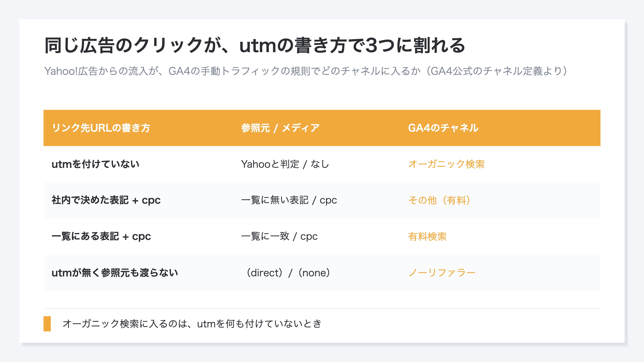Click the (direct) / (none) cell
The width and height of the screenshot is (644, 362).
point(288,273)
